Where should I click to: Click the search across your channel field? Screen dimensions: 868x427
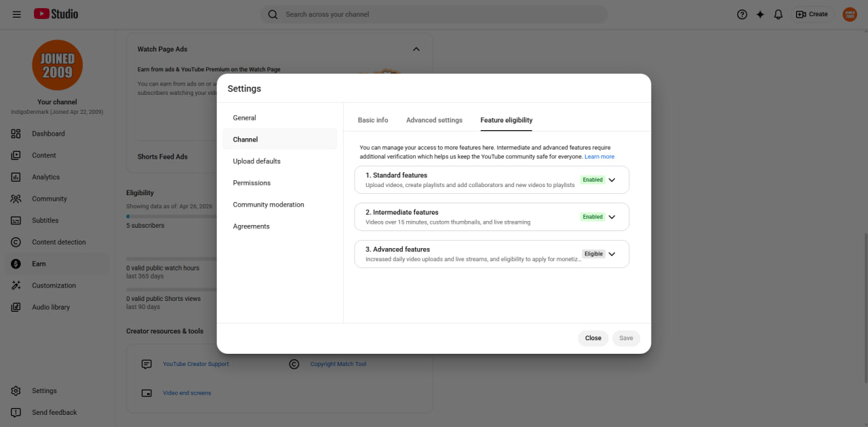coord(434,14)
